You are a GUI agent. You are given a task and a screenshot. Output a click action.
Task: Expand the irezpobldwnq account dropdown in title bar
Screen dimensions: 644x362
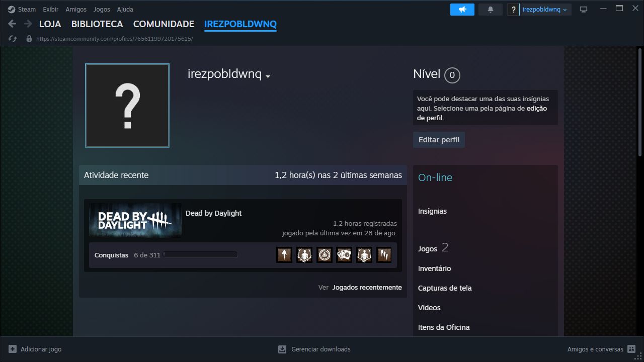point(545,10)
